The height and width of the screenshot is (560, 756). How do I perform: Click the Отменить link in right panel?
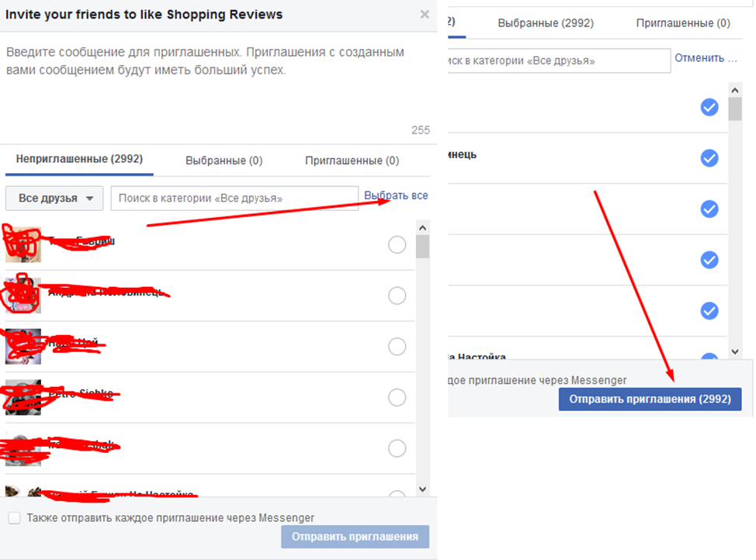pyautogui.click(x=705, y=58)
